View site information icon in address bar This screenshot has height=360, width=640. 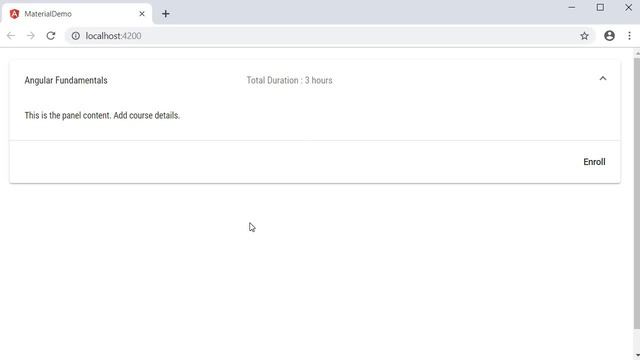[76, 36]
